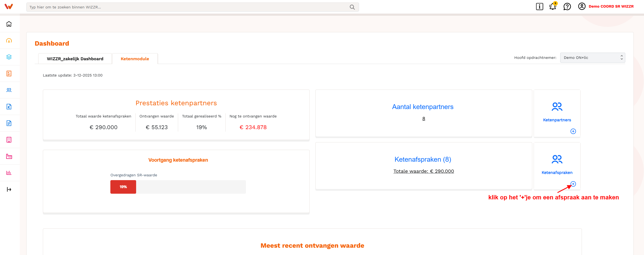Open the euro document icon in sidebar
644x255 pixels.
(x=9, y=107)
